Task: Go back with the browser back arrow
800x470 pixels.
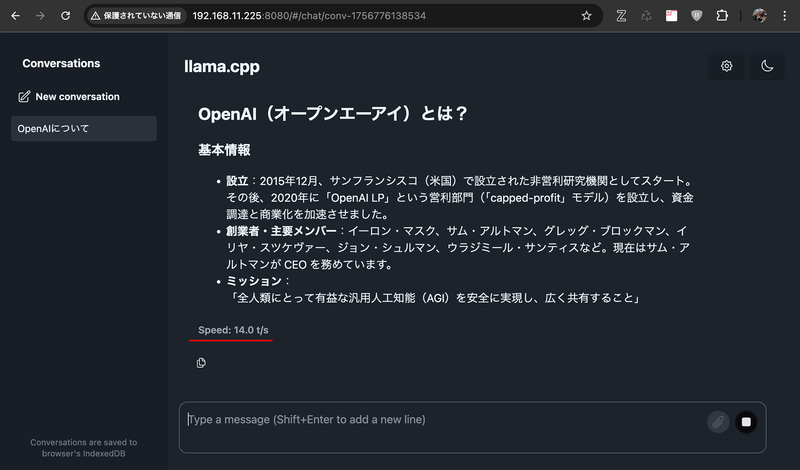Action: pos(15,16)
